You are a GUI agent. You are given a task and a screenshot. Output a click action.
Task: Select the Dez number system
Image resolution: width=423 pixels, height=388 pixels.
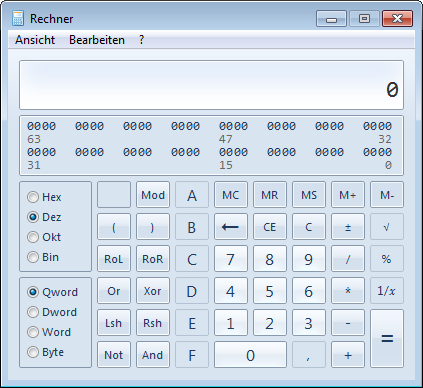coord(44,217)
